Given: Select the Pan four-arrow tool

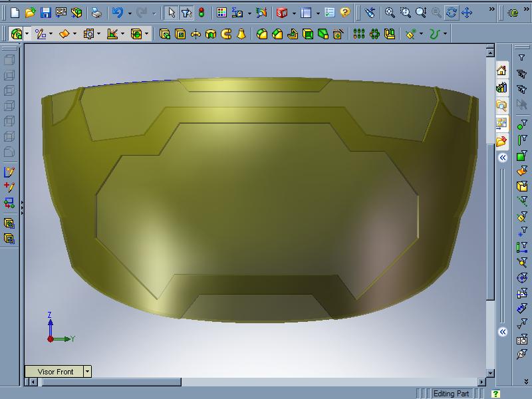Looking at the screenshot, I should 467,13.
